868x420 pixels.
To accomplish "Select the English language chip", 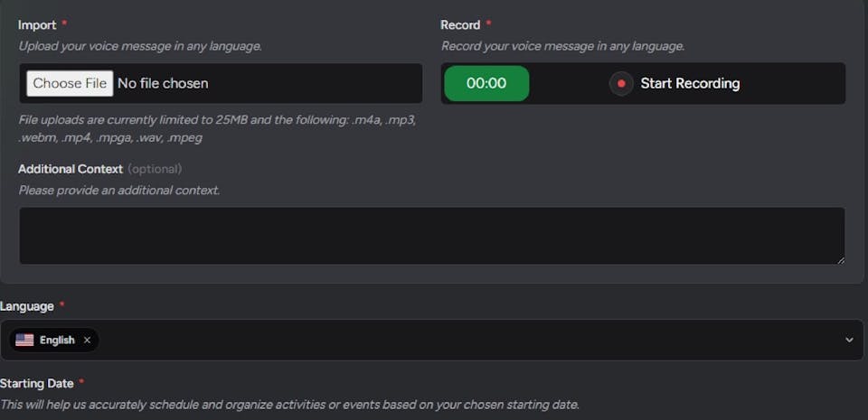I will pos(57,341).
